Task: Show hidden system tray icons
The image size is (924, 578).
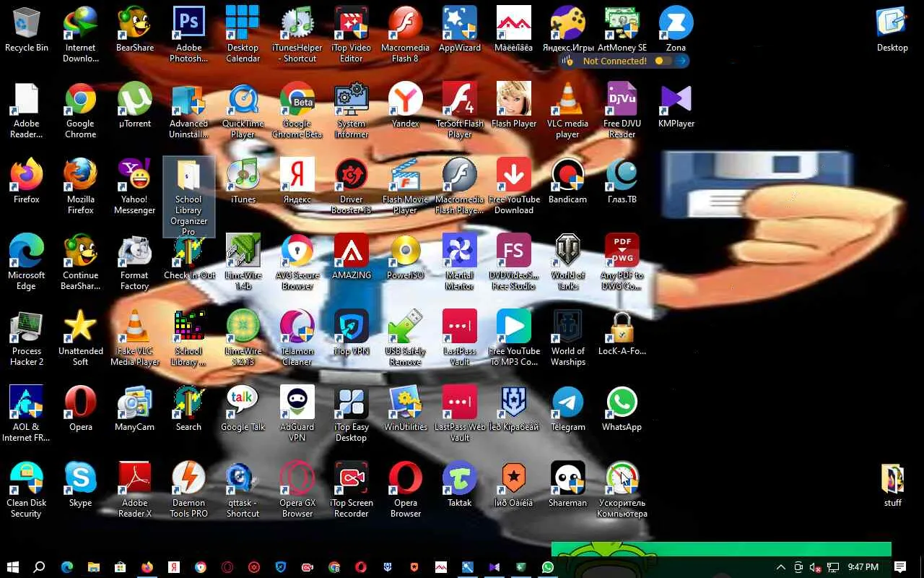Action: coord(780,567)
